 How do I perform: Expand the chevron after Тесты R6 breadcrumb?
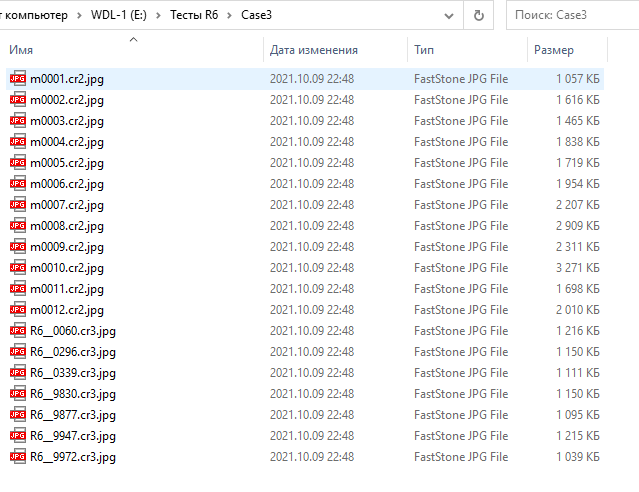coord(231,15)
